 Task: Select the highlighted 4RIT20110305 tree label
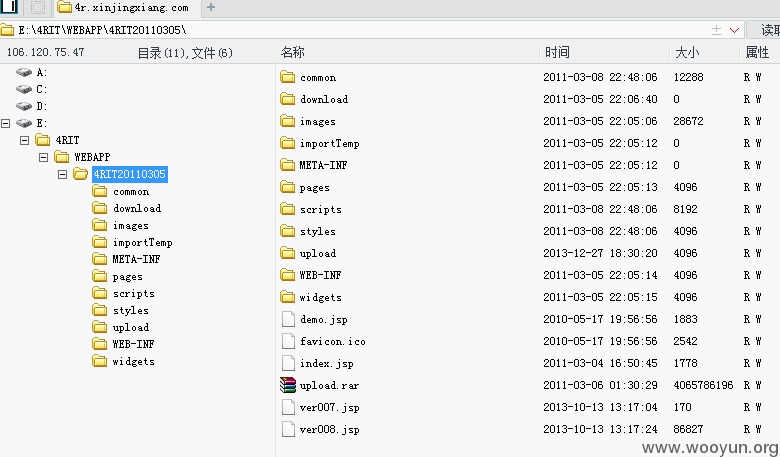(x=129, y=175)
